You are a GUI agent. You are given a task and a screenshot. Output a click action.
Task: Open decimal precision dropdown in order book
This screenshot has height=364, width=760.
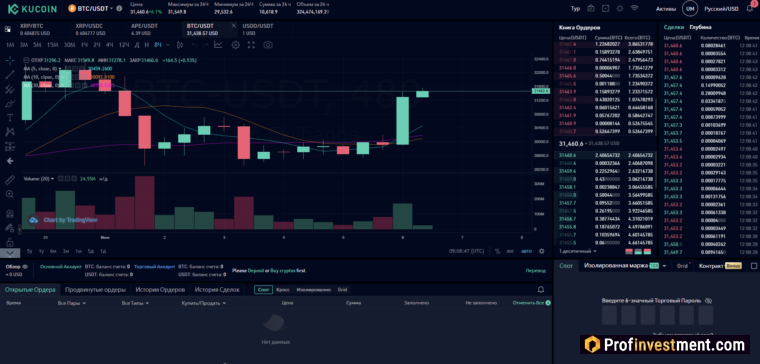pos(578,251)
